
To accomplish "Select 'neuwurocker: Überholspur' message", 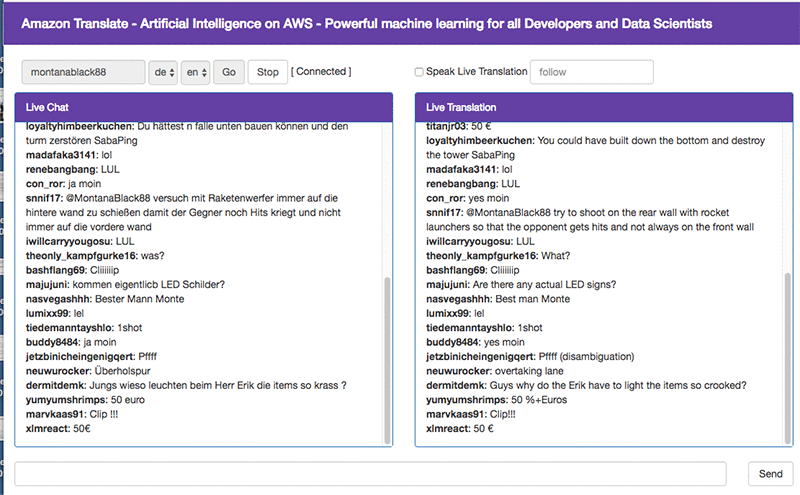I will (88, 370).
